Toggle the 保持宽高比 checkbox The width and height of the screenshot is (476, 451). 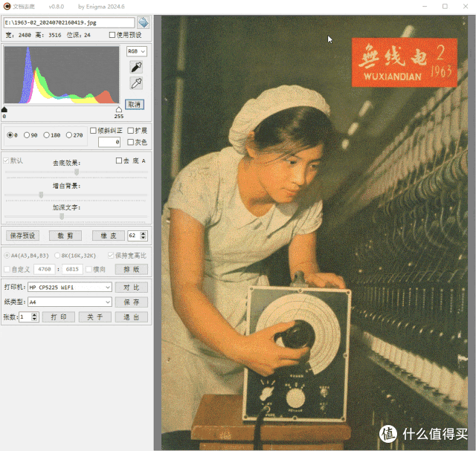[x=111, y=256]
